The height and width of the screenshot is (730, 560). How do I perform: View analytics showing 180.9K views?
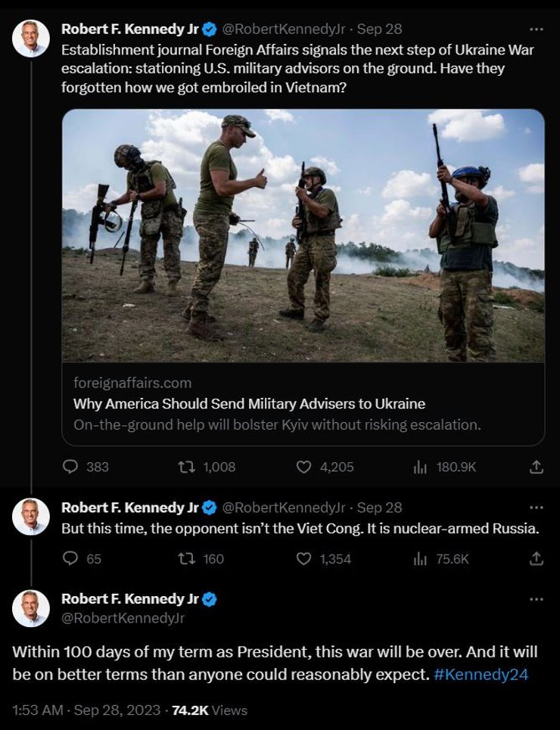pos(421,467)
